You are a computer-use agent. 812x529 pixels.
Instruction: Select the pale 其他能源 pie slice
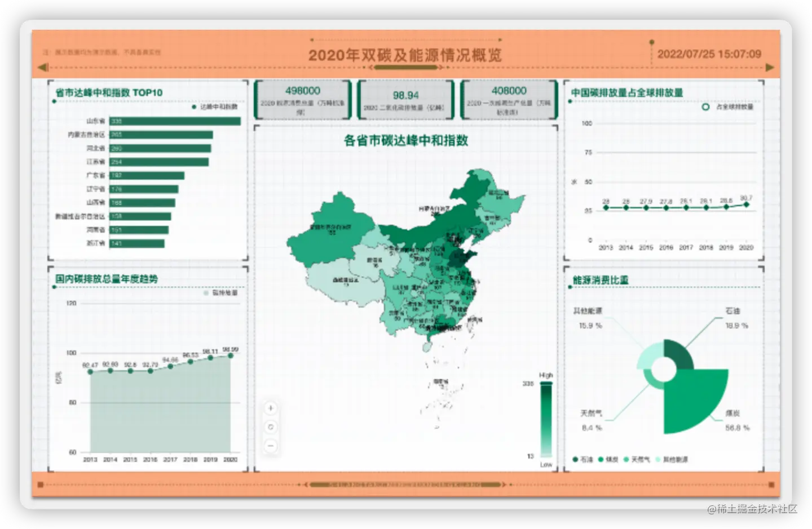pyautogui.click(x=650, y=357)
